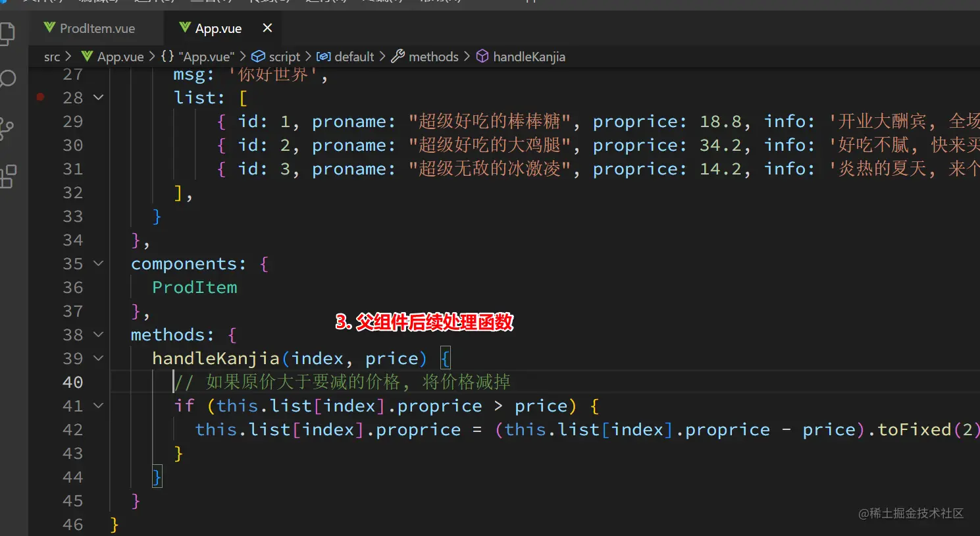Select line number 34 in the gutter
Image resolution: width=980 pixels, height=536 pixels.
tap(73, 240)
